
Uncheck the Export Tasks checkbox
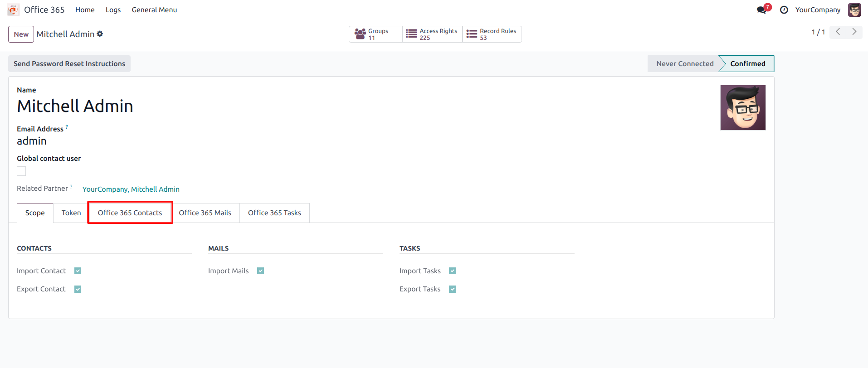coord(453,289)
